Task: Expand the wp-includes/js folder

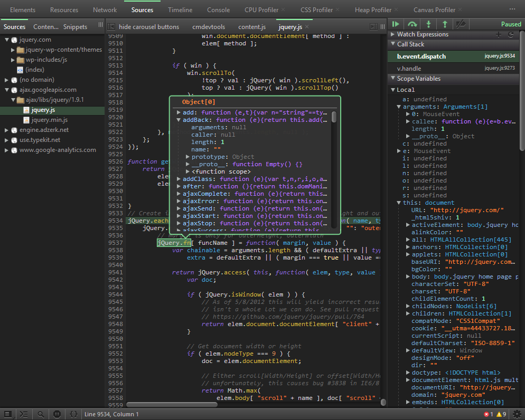Action: tap(14, 60)
